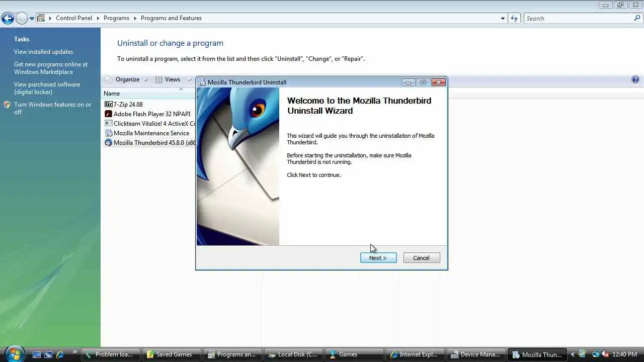
Task: Switch to the Saved Games taskbar button
Action: tap(172, 354)
